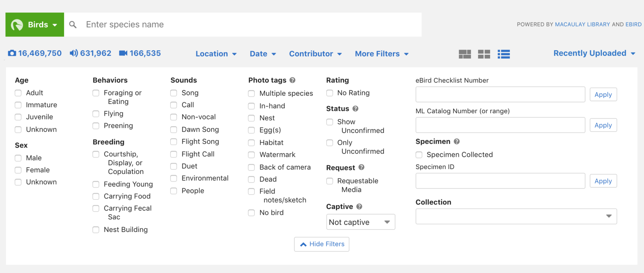The image size is (644, 273).
Task: Click the search magnifying glass icon
Action: pyautogui.click(x=73, y=25)
